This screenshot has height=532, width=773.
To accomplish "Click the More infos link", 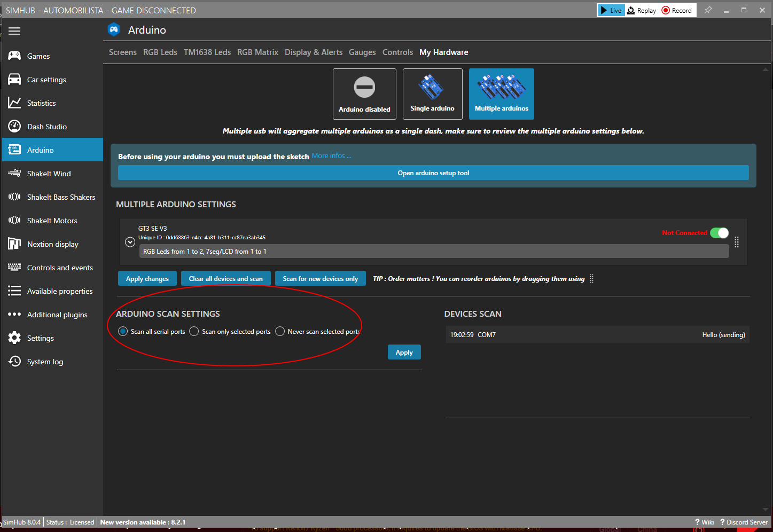I will coord(331,156).
